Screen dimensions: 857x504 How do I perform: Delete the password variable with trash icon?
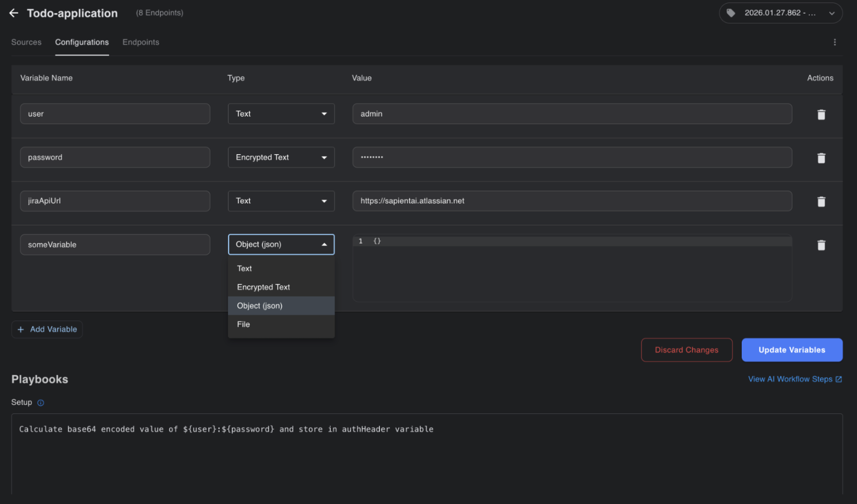(821, 158)
